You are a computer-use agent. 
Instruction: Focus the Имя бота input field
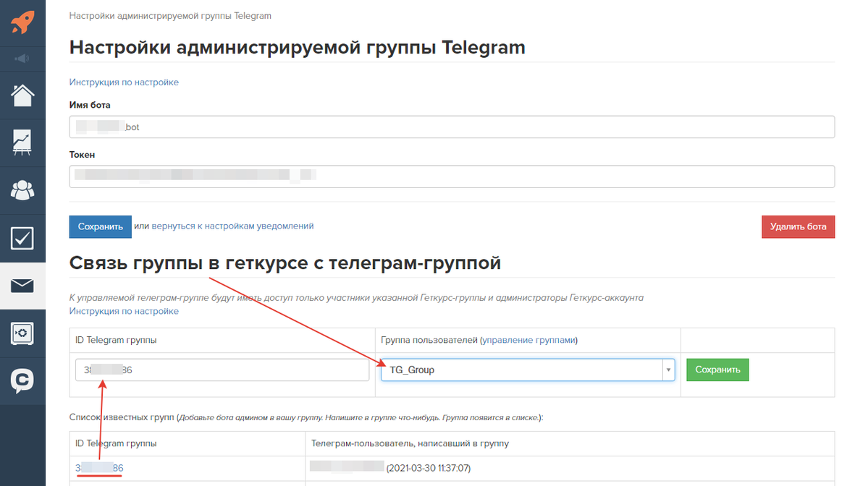[452, 127]
